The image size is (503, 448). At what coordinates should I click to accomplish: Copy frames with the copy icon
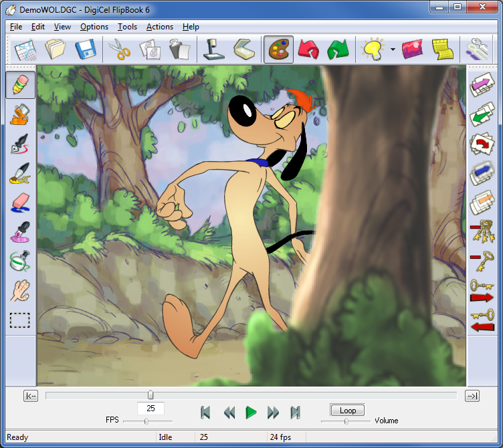coord(150,49)
